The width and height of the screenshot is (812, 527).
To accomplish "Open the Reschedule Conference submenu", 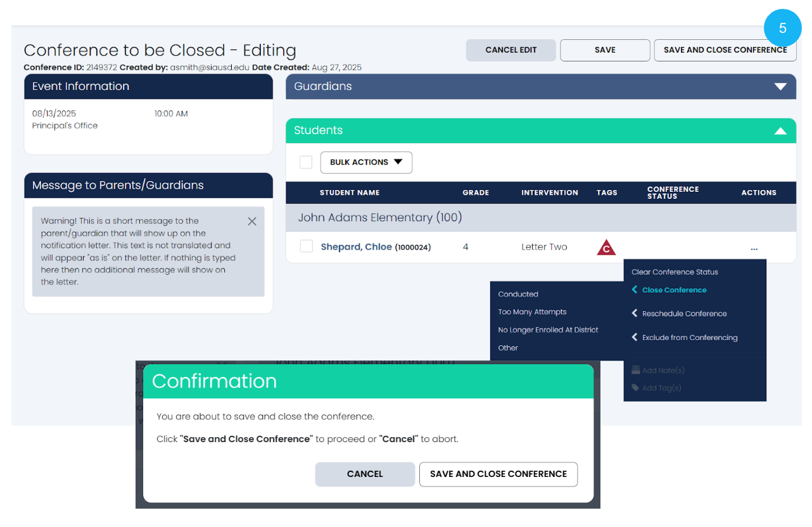I will [x=684, y=314].
